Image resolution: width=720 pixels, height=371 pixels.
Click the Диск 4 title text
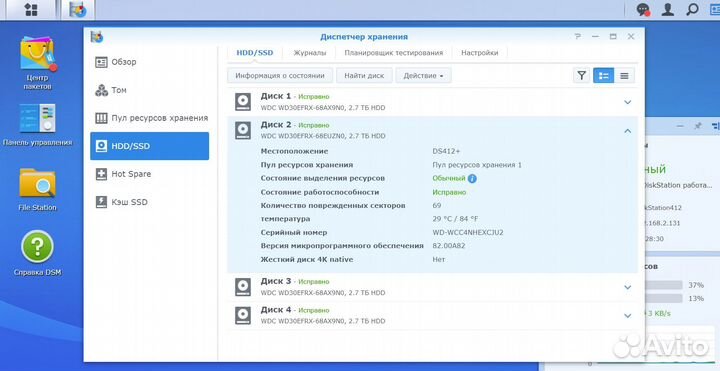[276, 309]
